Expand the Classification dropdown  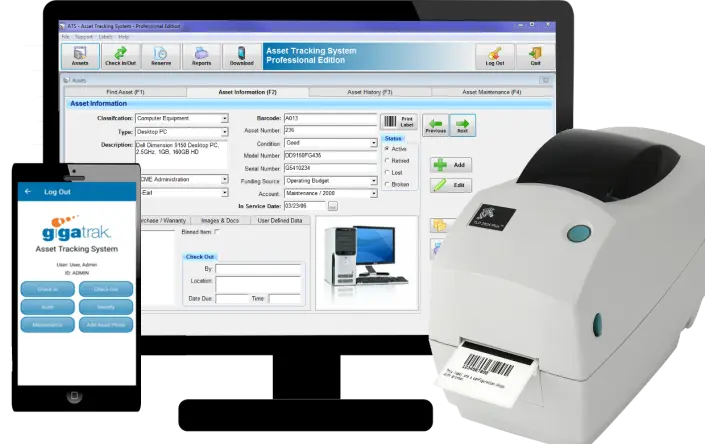point(224,119)
